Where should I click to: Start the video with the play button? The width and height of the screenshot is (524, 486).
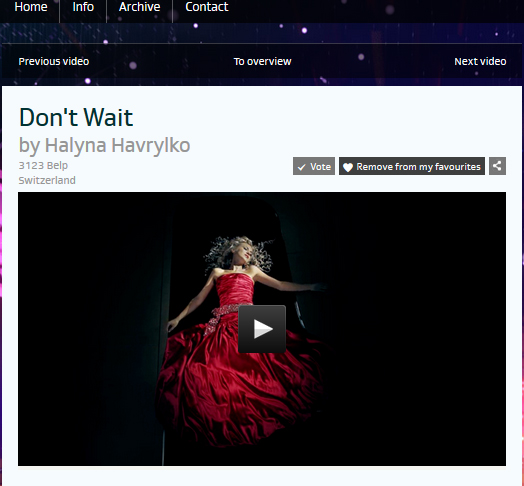[x=262, y=329]
